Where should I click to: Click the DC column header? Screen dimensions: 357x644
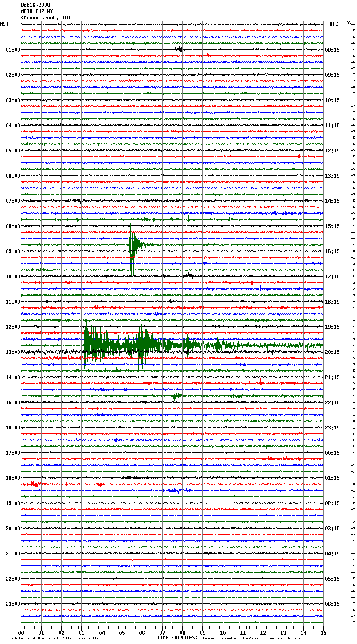click(x=349, y=23)
